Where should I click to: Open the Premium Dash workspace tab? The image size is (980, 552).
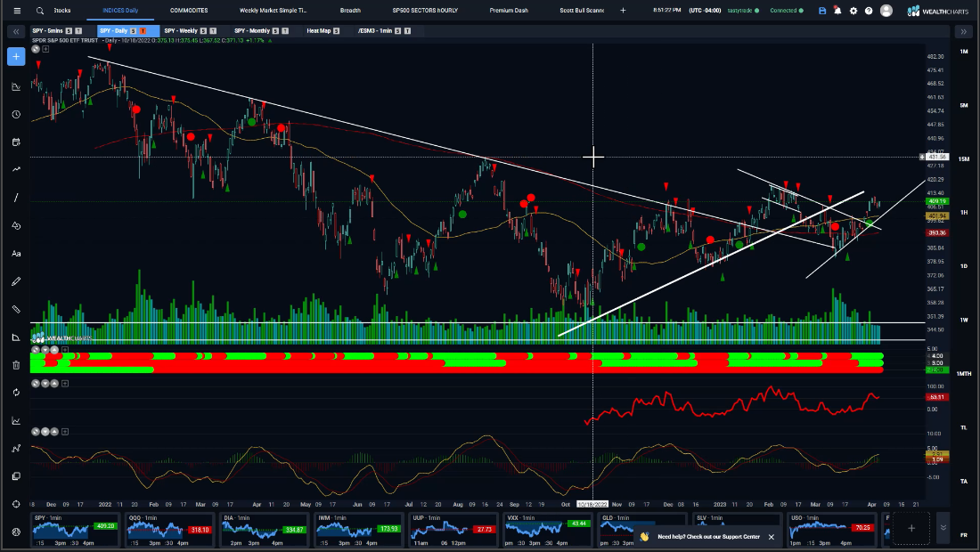pos(509,11)
